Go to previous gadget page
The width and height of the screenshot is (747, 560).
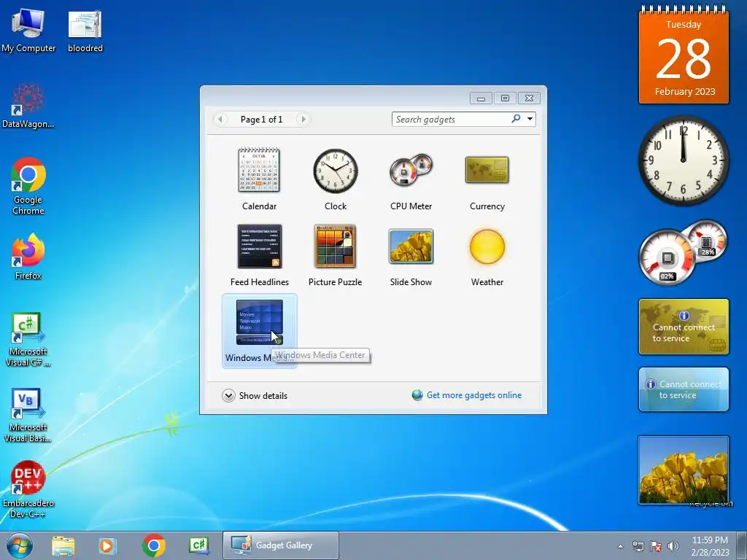click(220, 119)
